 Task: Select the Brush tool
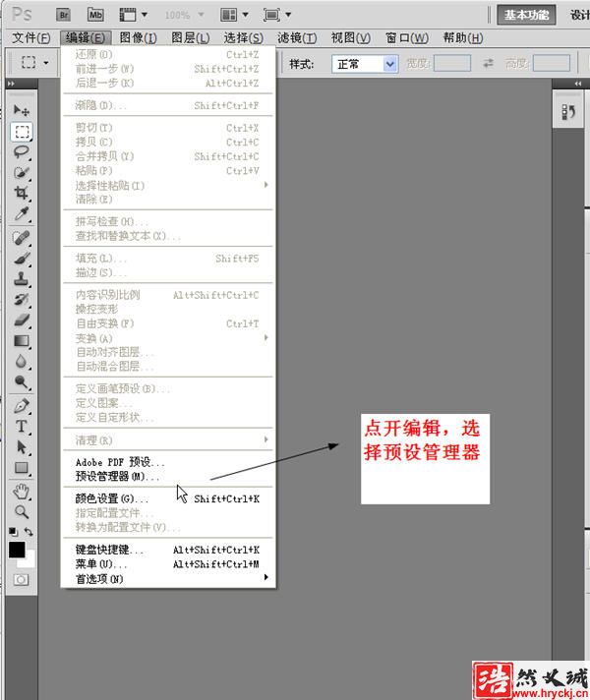point(21,259)
